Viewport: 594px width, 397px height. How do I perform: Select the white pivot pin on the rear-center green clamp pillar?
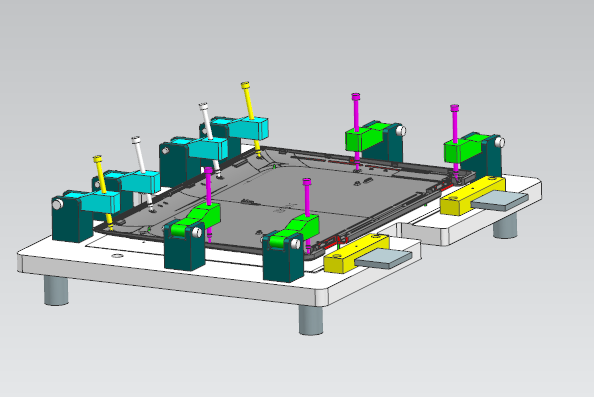tap(401, 131)
